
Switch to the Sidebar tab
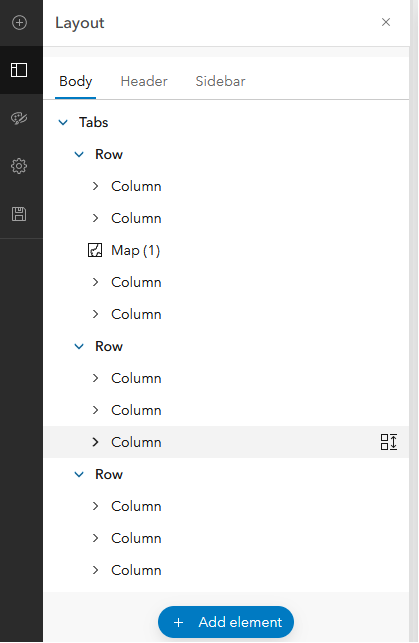[x=220, y=81]
